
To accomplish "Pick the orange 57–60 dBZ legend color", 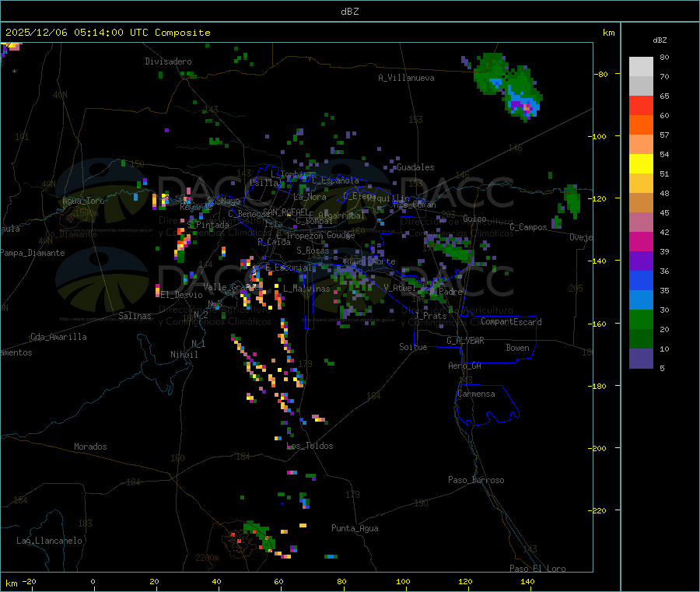I will (641, 125).
